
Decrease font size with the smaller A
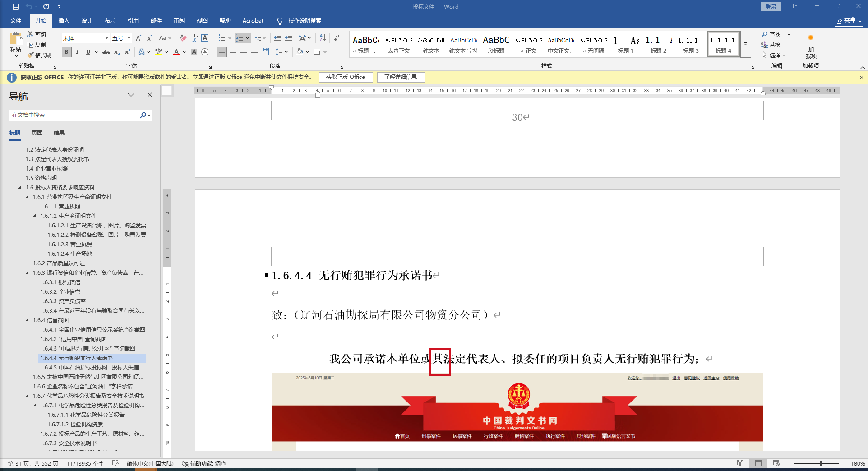click(149, 38)
